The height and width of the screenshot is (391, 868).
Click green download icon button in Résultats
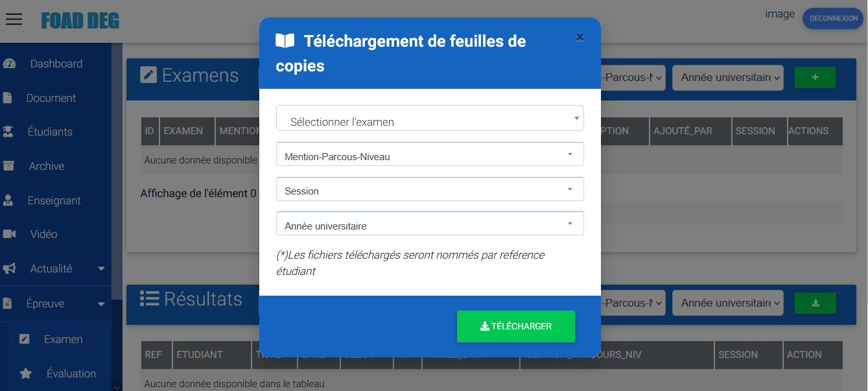click(x=815, y=303)
